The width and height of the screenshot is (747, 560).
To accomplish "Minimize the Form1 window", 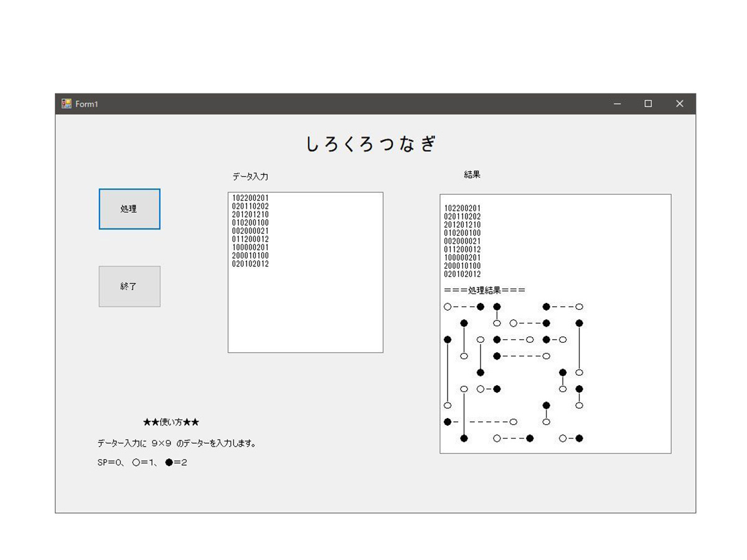I will coord(617,104).
